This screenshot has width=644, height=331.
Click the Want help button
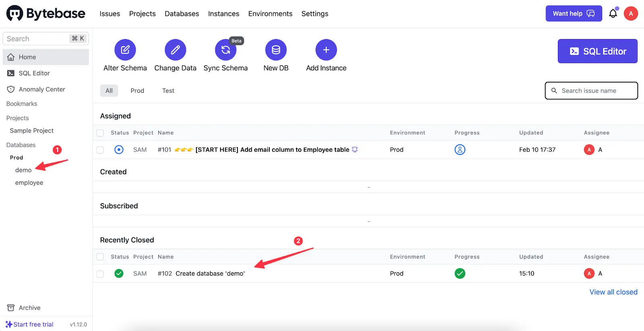point(574,14)
